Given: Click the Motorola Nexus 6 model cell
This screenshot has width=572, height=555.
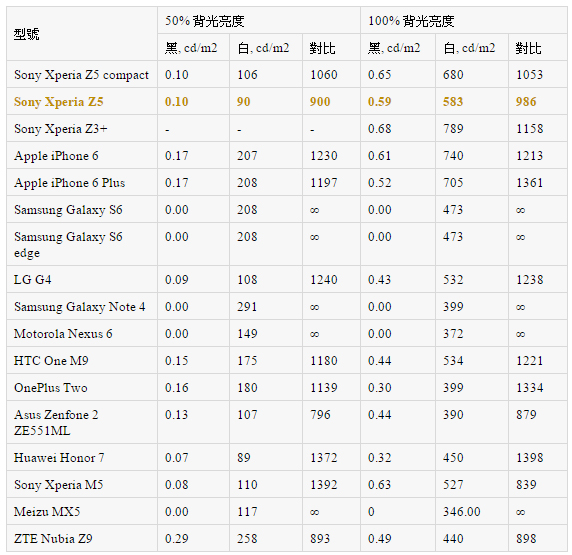Looking at the screenshot, I should click(x=82, y=334).
